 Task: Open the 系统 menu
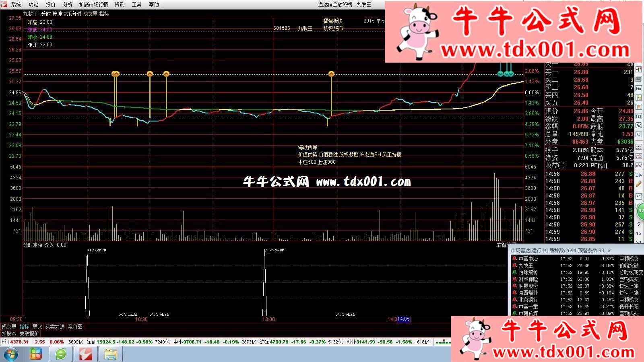coord(16,4)
